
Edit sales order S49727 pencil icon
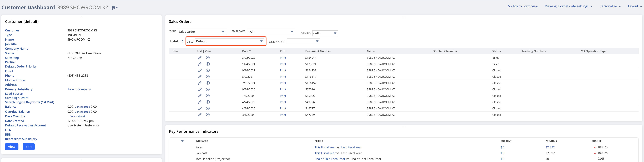(200, 108)
